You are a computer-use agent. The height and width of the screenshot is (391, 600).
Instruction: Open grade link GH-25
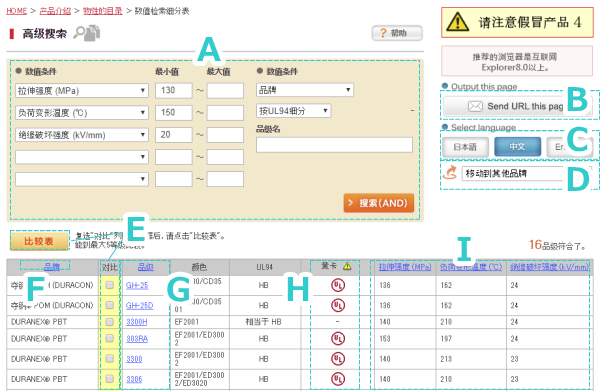pos(137,285)
